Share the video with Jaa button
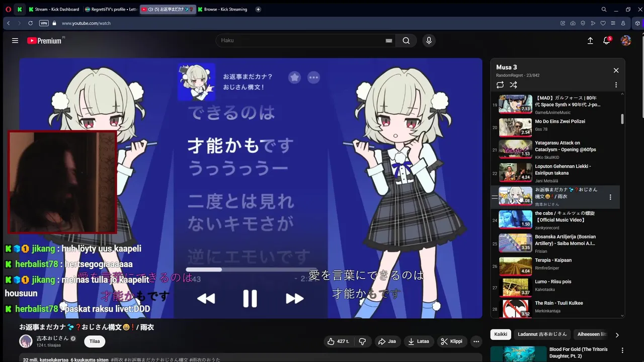 pyautogui.click(x=386, y=341)
